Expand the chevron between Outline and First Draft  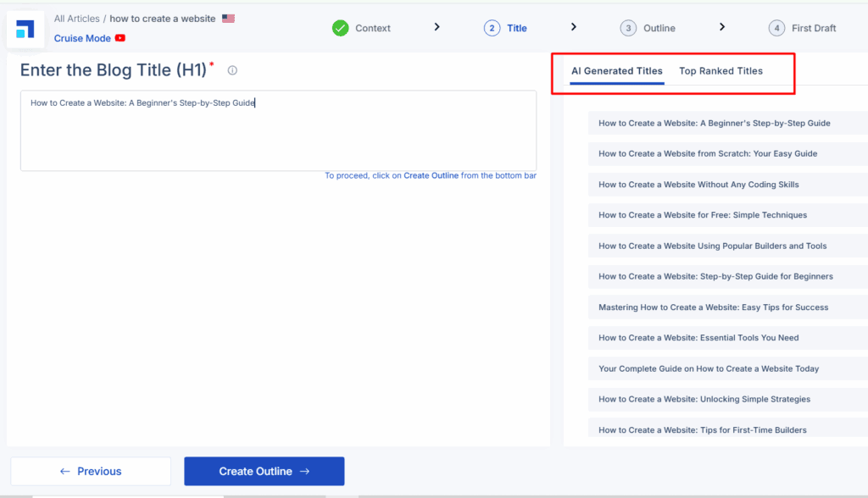[721, 27]
